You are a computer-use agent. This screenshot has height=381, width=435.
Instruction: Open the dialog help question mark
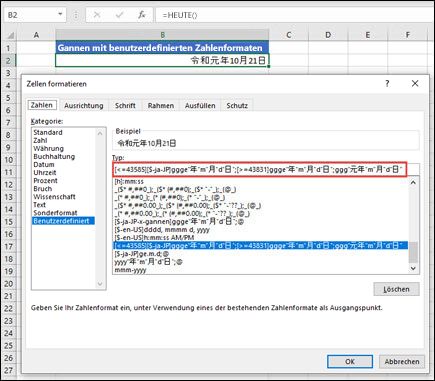[x=387, y=83]
